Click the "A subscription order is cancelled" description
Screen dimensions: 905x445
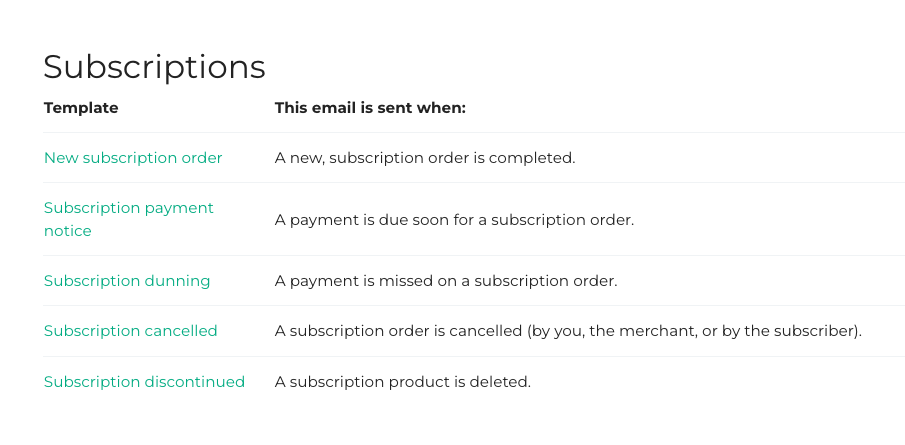click(x=568, y=331)
